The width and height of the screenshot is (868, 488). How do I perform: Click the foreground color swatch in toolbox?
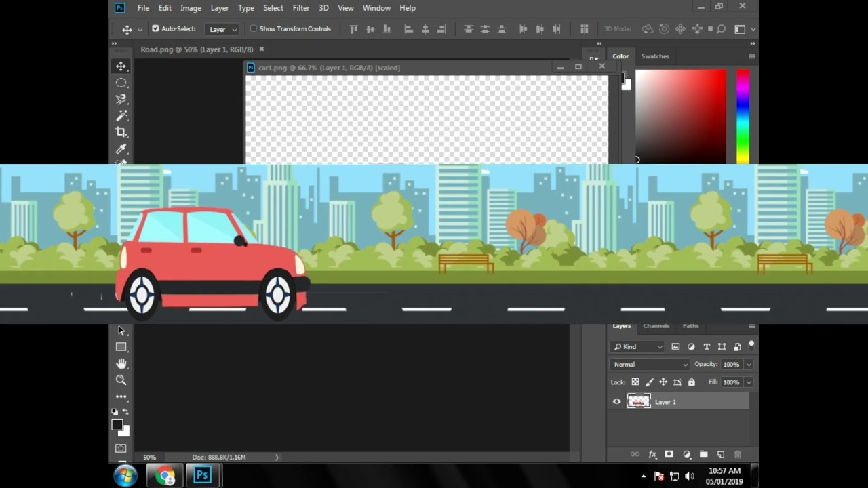pyautogui.click(x=117, y=425)
